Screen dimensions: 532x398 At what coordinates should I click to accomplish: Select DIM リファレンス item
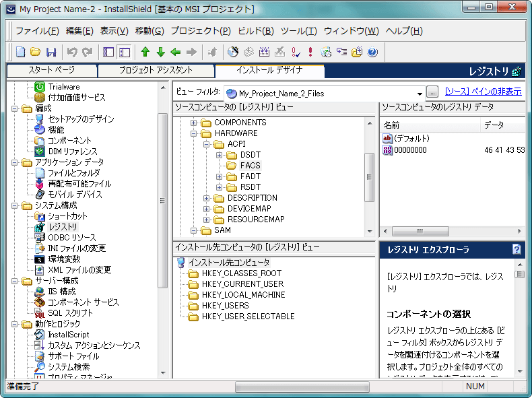coord(73,152)
